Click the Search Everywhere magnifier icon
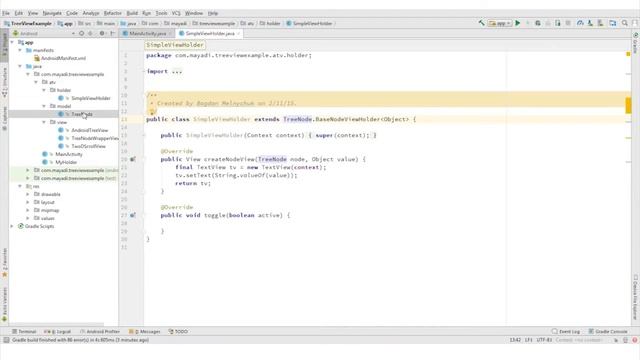Image resolution: width=640 pixels, height=360 pixels. pyautogui.click(x=625, y=23)
